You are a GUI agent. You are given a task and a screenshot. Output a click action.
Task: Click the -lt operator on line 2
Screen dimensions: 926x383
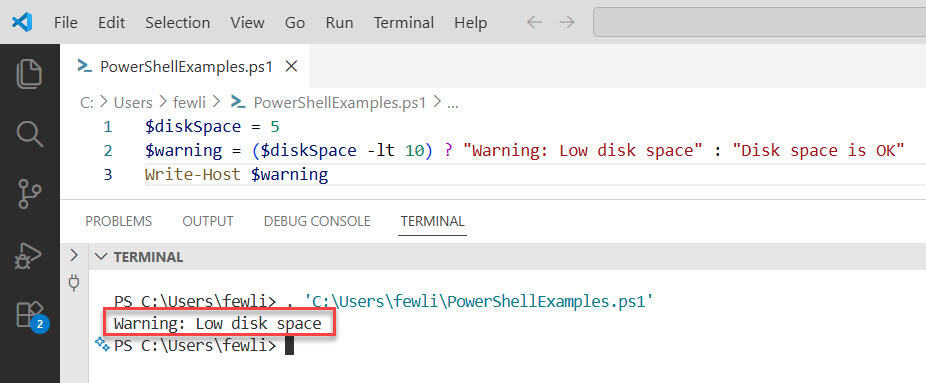(x=380, y=150)
